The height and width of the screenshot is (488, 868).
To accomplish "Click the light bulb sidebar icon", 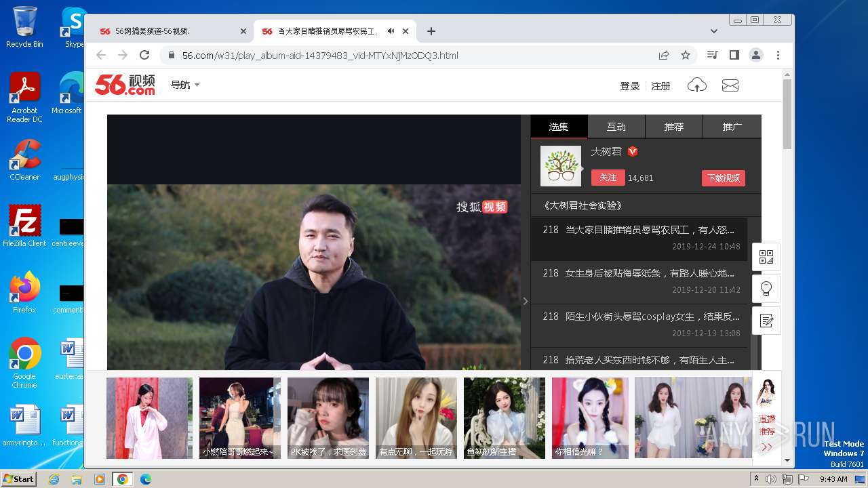I will [x=766, y=289].
